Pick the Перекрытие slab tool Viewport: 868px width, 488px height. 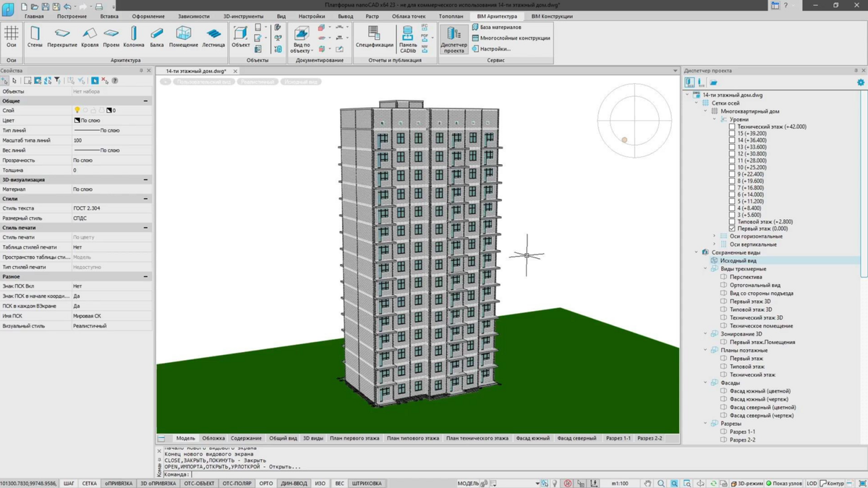(62, 38)
